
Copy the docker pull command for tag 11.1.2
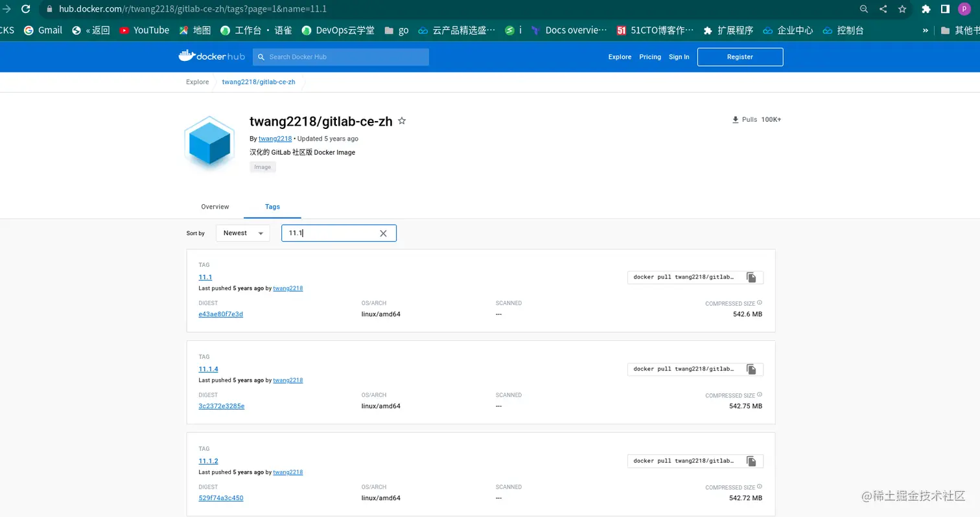click(751, 461)
